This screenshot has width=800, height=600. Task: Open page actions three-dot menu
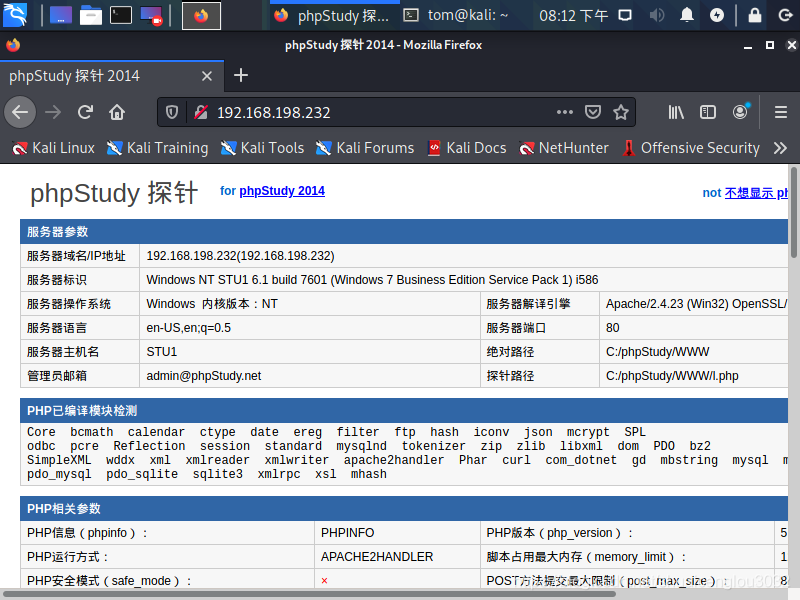point(565,112)
